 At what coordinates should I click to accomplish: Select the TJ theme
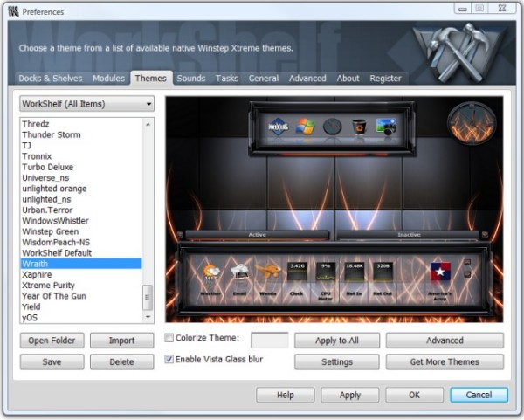click(81, 145)
